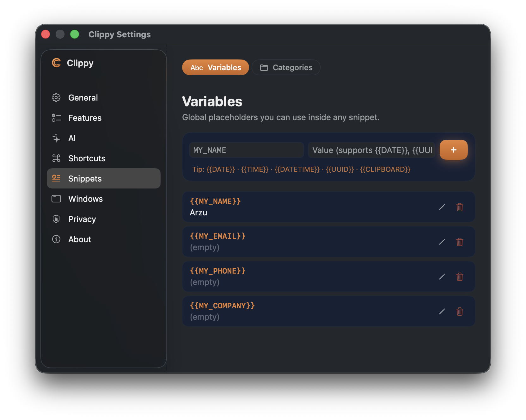Screen dimensions: 526x420
Task: Click the Shortcuts command-key icon
Action: click(56, 158)
